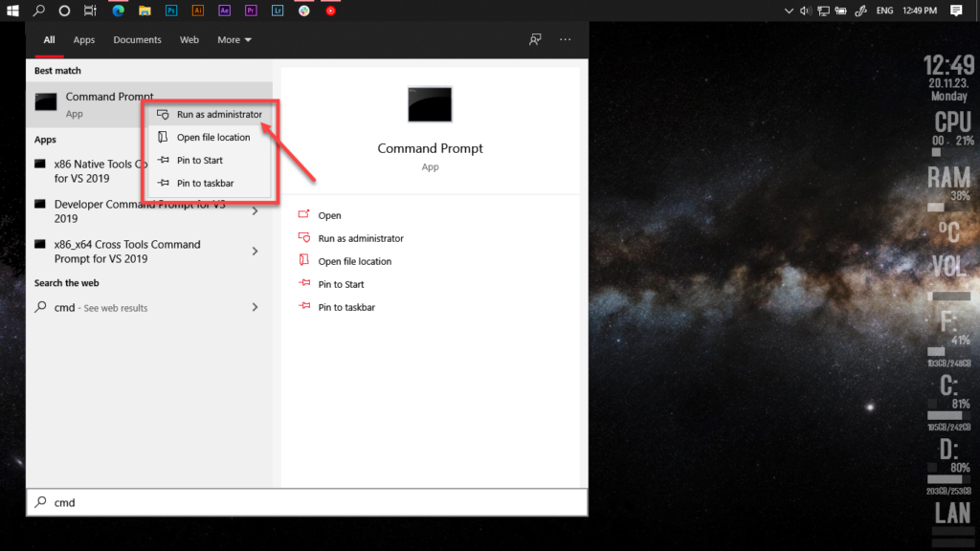Click Pin to Start in preview pane

point(331,284)
